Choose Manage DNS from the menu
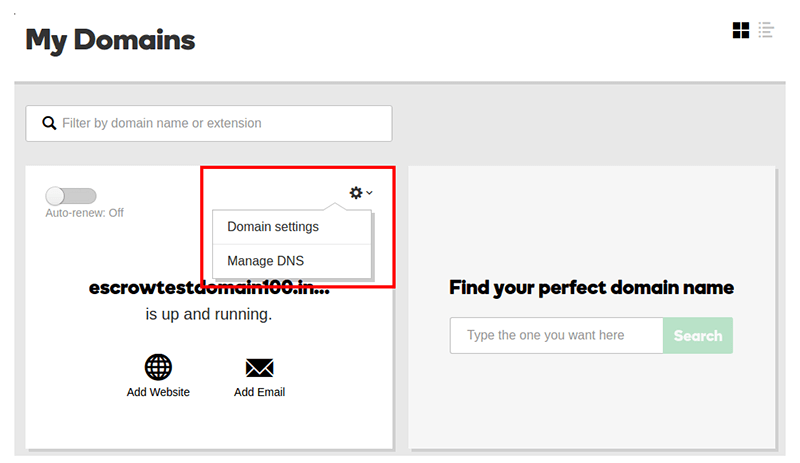This screenshot has height=463, width=800. coord(265,261)
